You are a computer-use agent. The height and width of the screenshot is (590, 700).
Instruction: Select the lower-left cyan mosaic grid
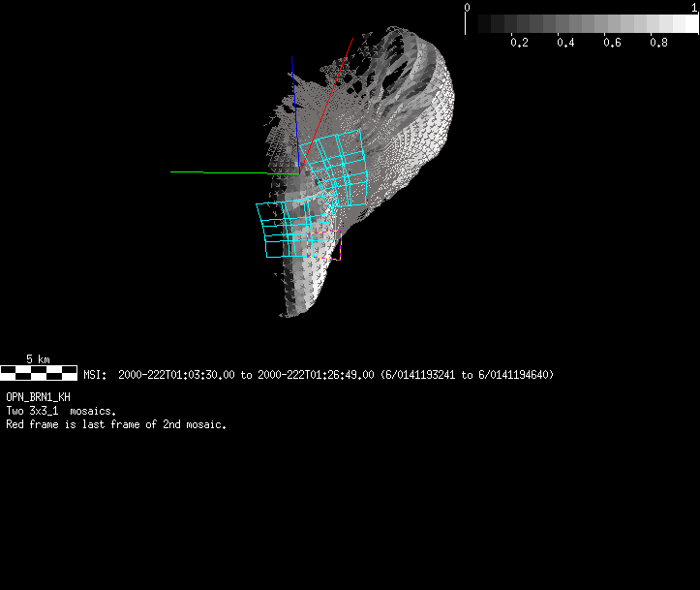[281, 231]
